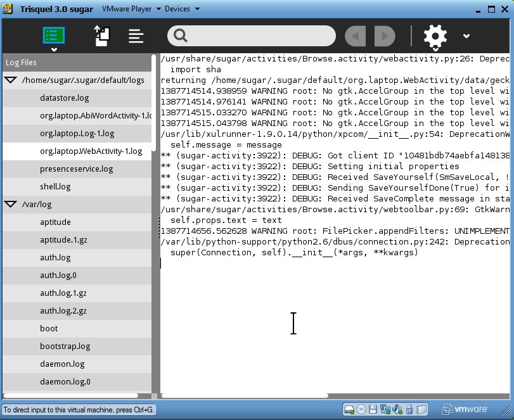514x420 pixels.
Task: Collapse the /var/log tree node
Action: (11, 205)
